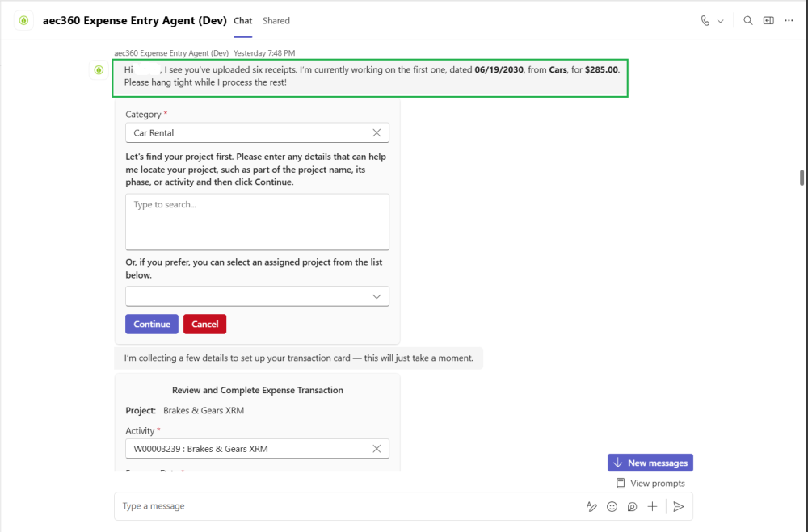Open more options ellipsis menu
The width and height of the screenshot is (808, 532).
(789, 21)
